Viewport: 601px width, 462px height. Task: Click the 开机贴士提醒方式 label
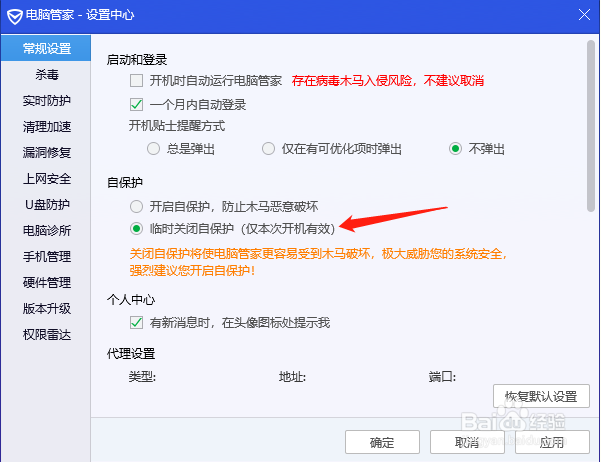click(177, 126)
